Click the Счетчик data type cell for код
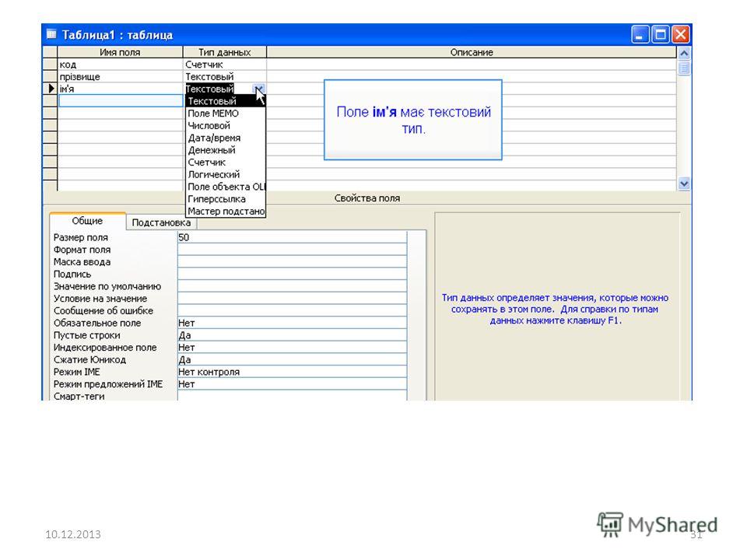 click(x=225, y=65)
